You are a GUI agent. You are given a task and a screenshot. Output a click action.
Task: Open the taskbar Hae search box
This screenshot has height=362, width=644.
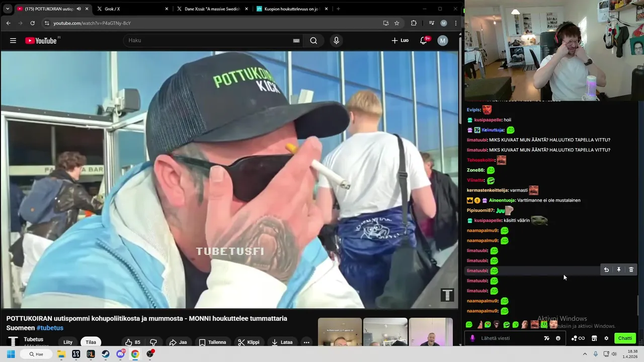pyautogui.click(x=36, y=354)
